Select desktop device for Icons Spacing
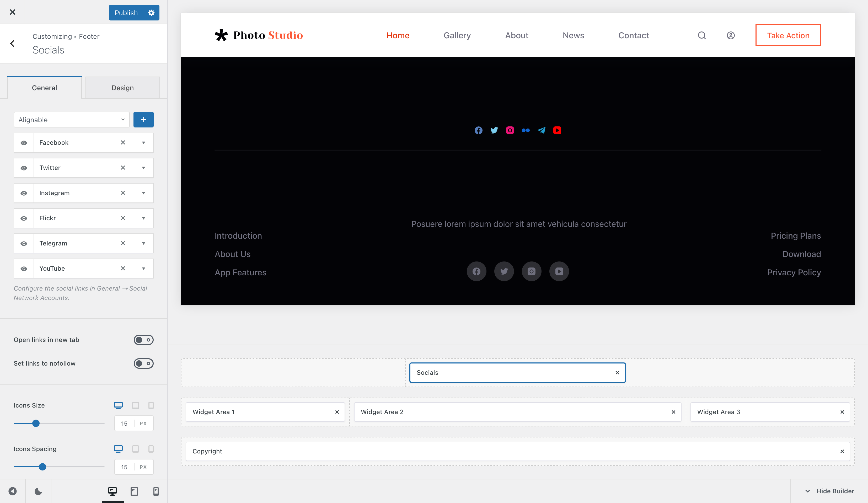Screen dimensions: 868x503 (x=118, y=448)
